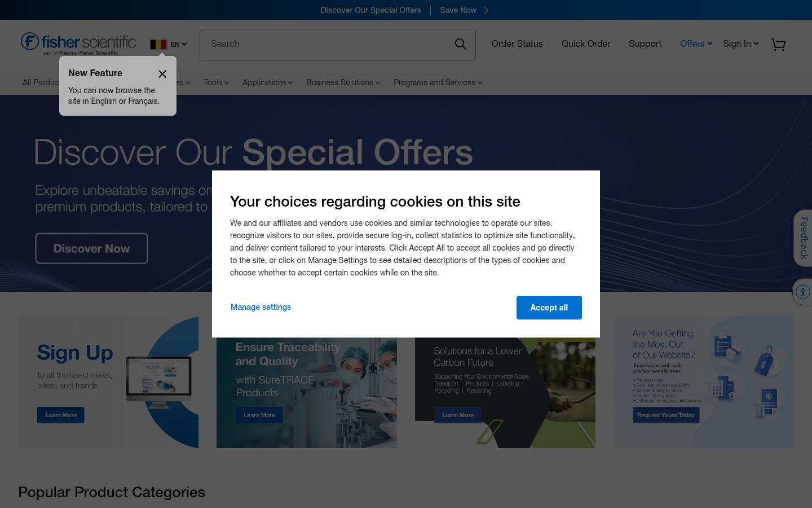Image resolution: width=812 pixels, height=508 pixels.
Task: Close the New Feature popup
Action: pos(162,74)
